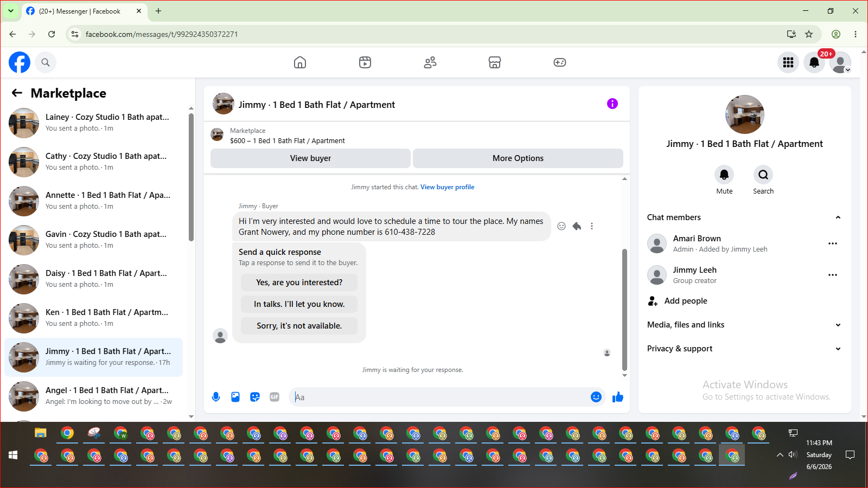Open options for member Amari Brown

pyautogui.click(x=833, y=243)
